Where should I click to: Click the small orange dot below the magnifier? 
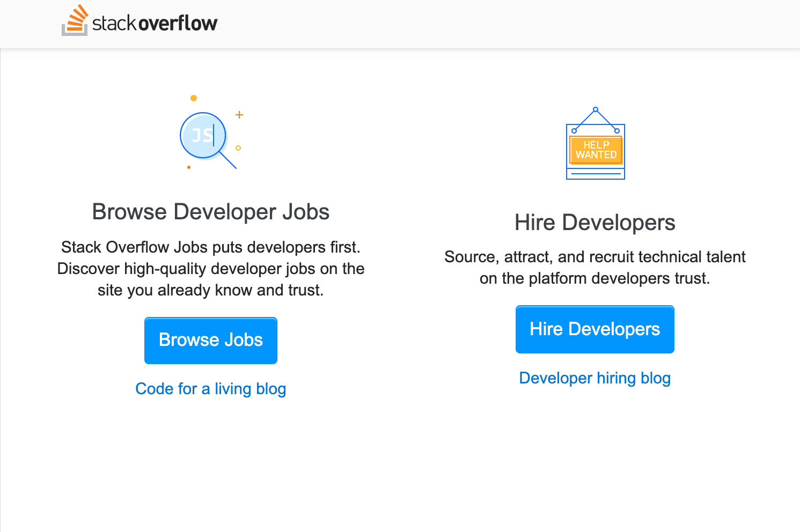coord(188,167)
